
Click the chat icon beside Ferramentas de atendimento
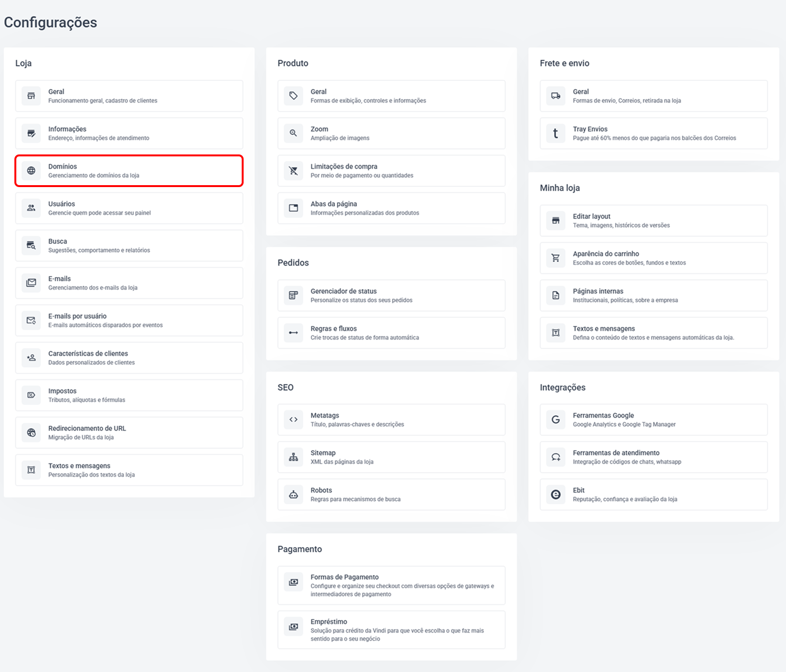click(x=556, y=457)
